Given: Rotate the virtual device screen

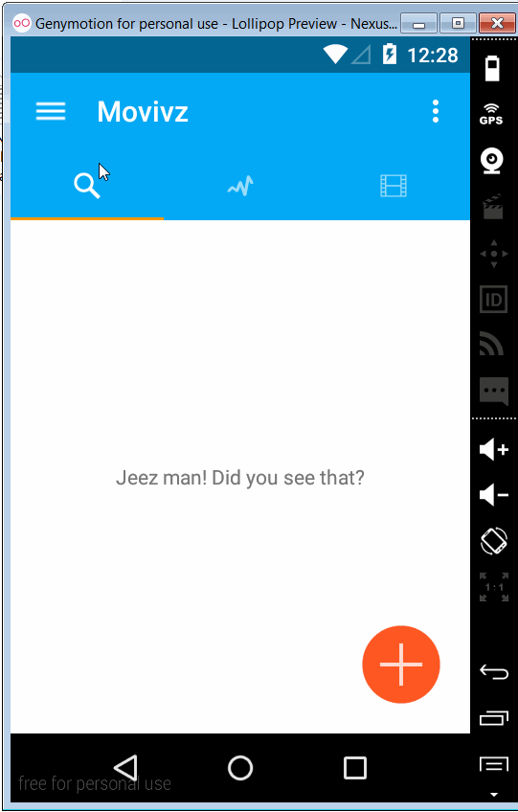Looking at the screenshot, I should [494, 540].
